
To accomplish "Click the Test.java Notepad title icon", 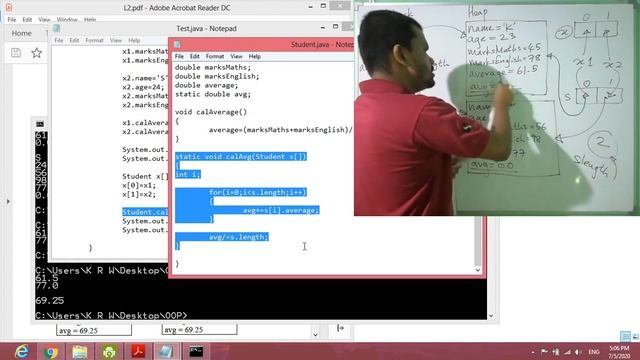I will coord(57,28).
